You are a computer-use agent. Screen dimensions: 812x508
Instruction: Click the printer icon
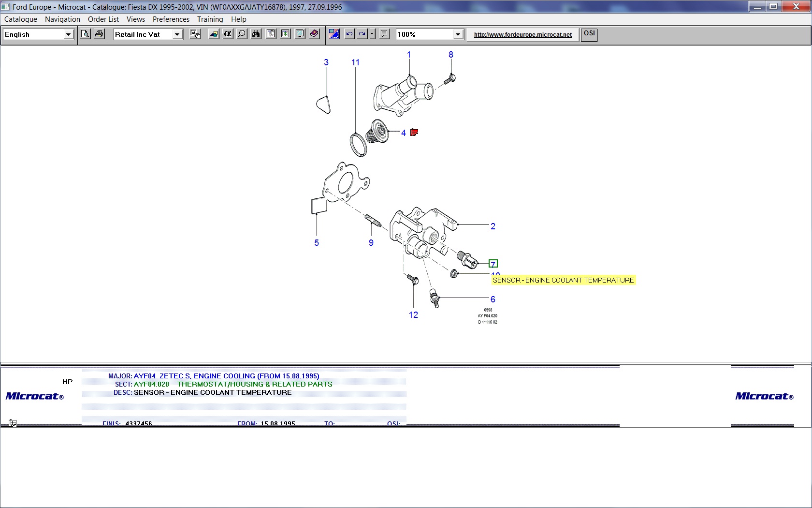click(x=100, y=34)
